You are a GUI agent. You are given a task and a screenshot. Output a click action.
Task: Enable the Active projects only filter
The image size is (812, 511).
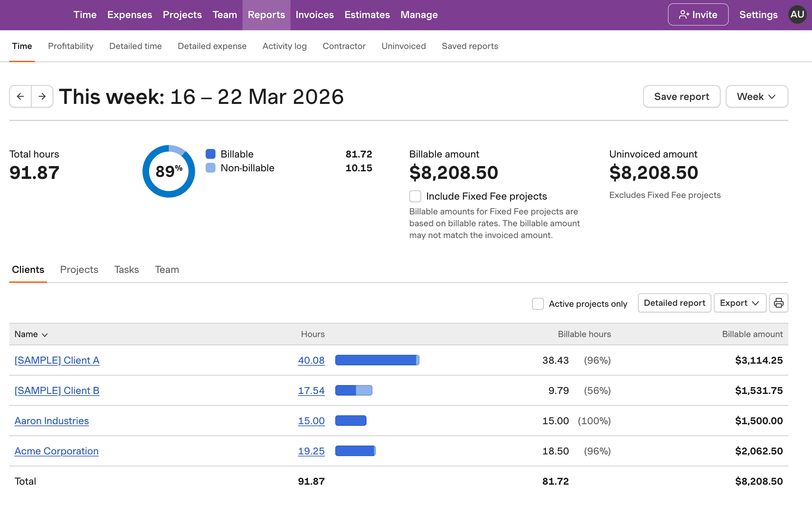(538, 304)
